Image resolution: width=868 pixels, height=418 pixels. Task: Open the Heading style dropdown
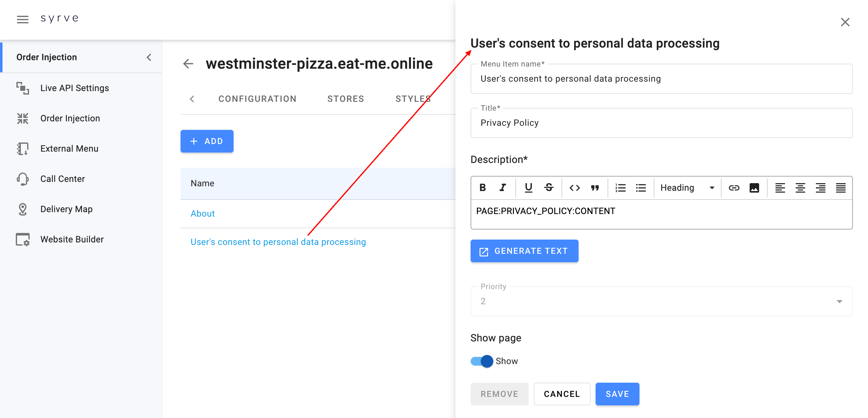[687, 188]
